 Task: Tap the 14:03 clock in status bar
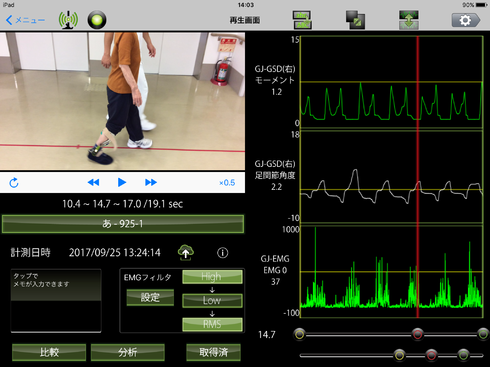(246, 5)
